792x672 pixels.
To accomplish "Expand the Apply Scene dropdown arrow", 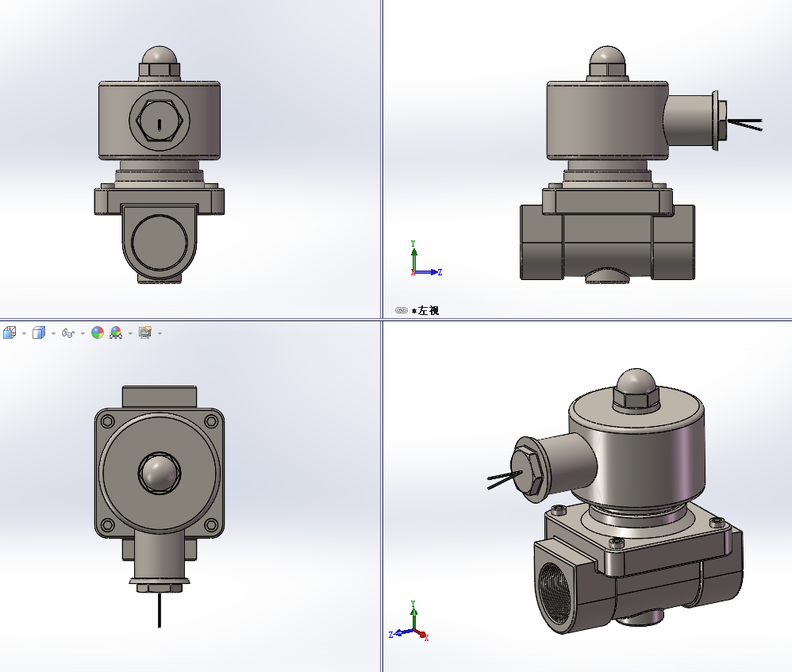I will [130, 333].
